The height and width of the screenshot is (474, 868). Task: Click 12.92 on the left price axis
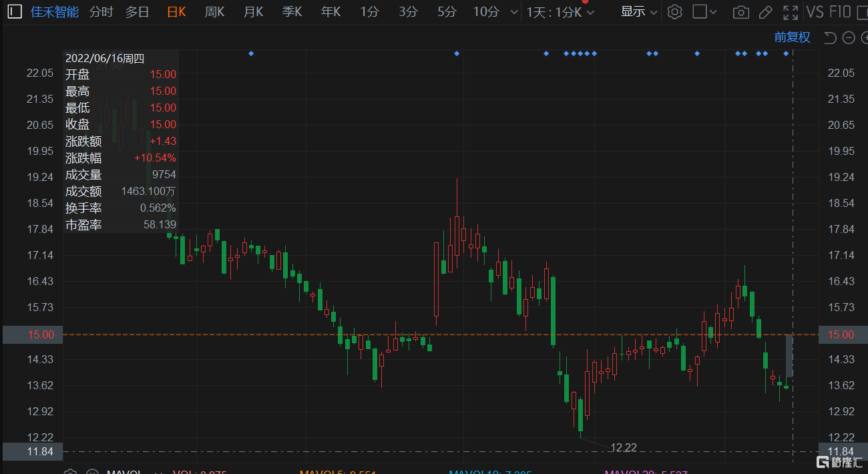(41, 411)
